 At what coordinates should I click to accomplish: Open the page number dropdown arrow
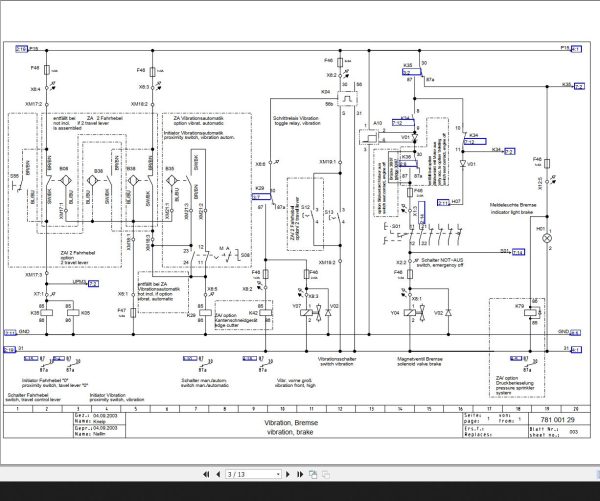pyautogui.click(x=278, y=475)
